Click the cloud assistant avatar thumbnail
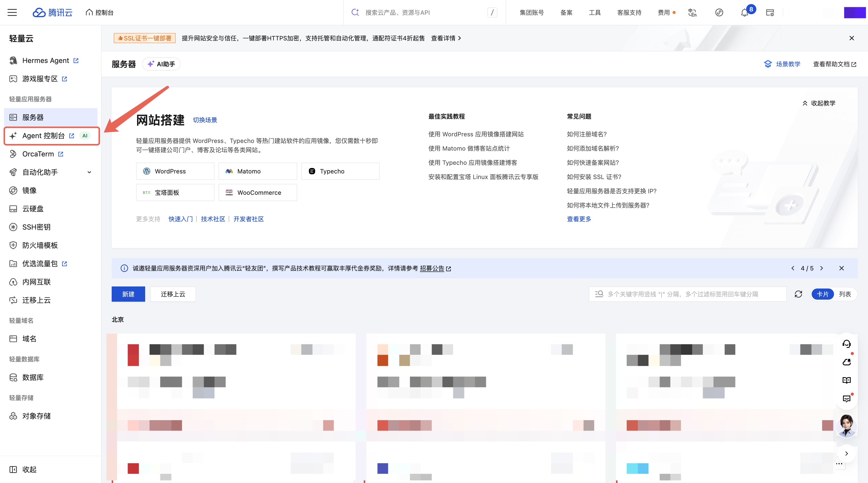 (x=846, y=425)
